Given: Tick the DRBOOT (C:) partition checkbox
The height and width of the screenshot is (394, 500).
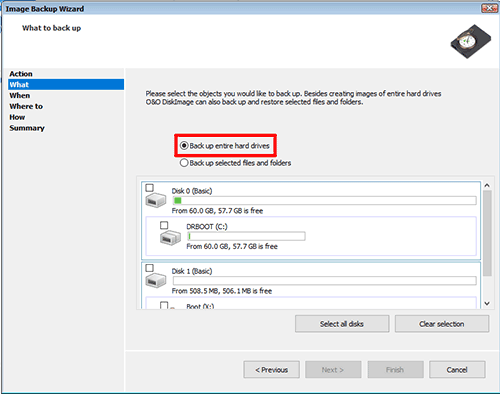Looking at the screenshot, I should [x=164, y=225].
